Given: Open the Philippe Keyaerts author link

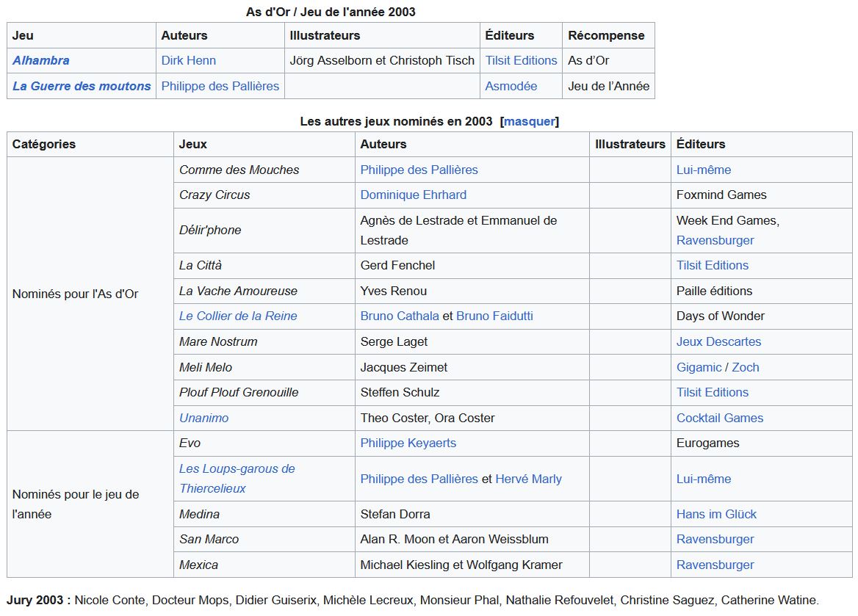Looking at the screenshot, I should pyautogui.click(x=408, y=443).
